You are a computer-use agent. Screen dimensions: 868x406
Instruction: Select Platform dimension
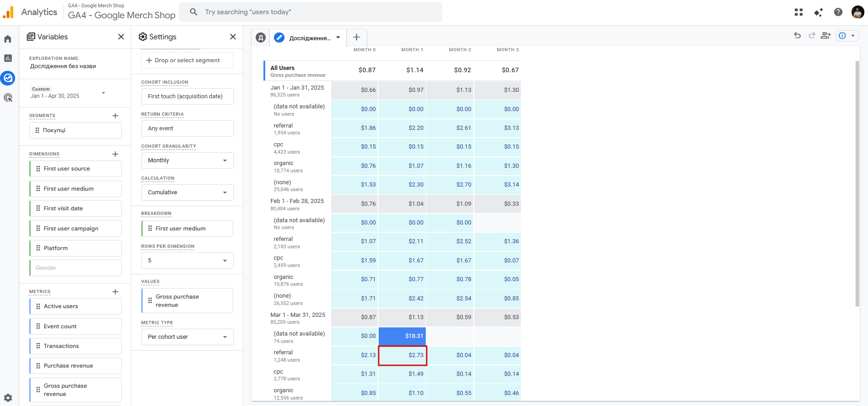pyautogui.click(x=75, y=248)
